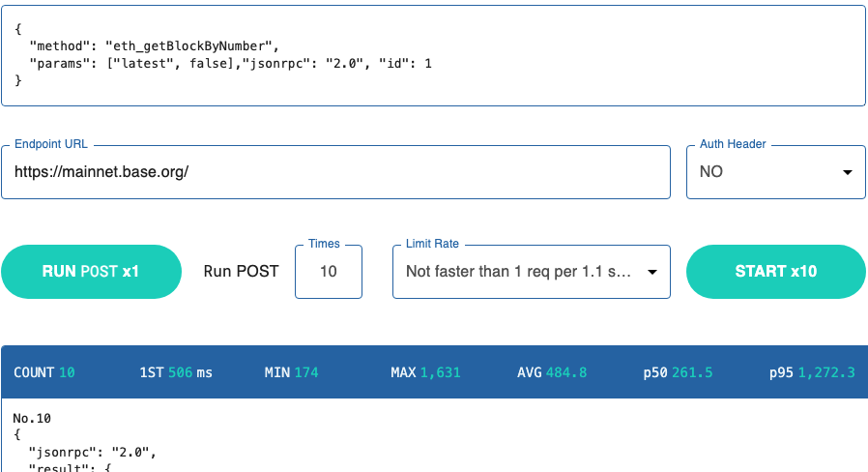This screenshot has width=868, height=472.
Task: Click the Limit Rate dropdown arrow icon
Action: click(x=651, y=273)
